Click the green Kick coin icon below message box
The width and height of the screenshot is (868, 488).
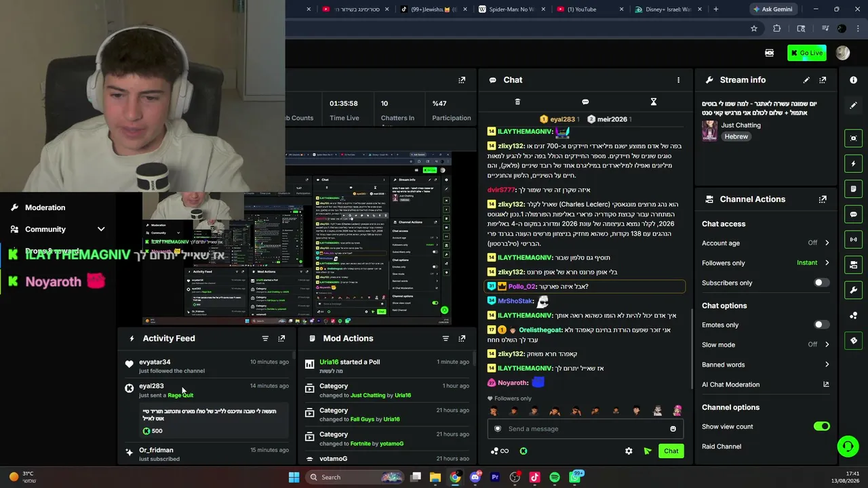(x=524, y=451)
